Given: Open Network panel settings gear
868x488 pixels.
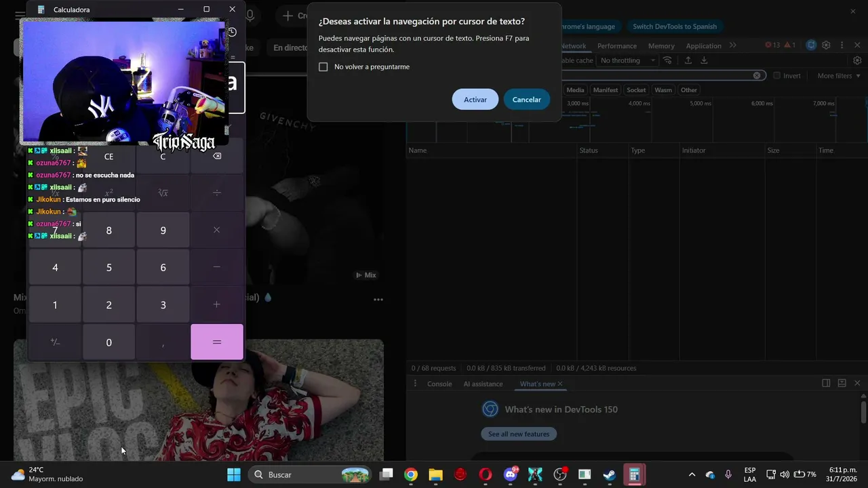Looking at the screenshot, I should tap(858, 60).
